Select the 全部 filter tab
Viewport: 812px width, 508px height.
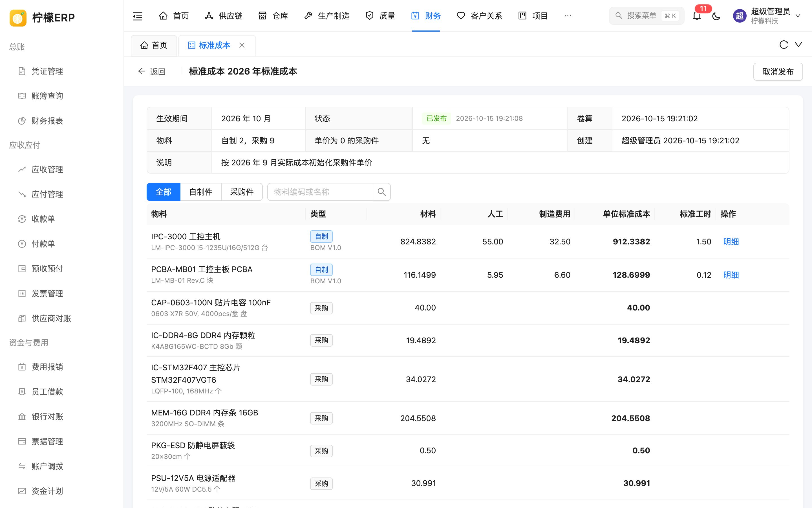tap(164, 192)
